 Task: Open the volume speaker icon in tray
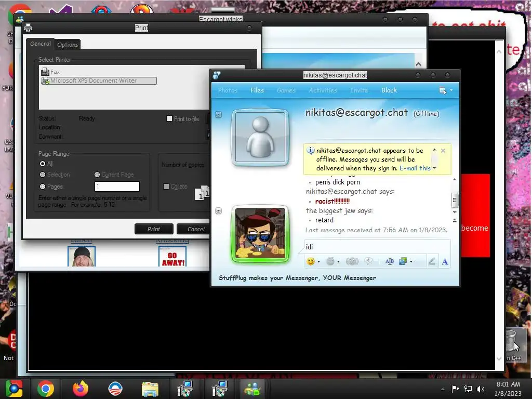[481, 389]
